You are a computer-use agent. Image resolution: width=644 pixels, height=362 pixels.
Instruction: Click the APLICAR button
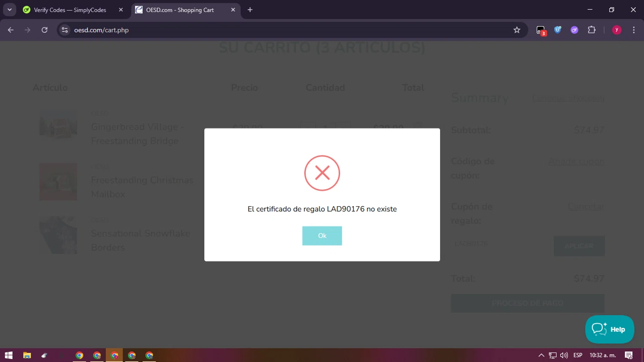pos(579,246)
